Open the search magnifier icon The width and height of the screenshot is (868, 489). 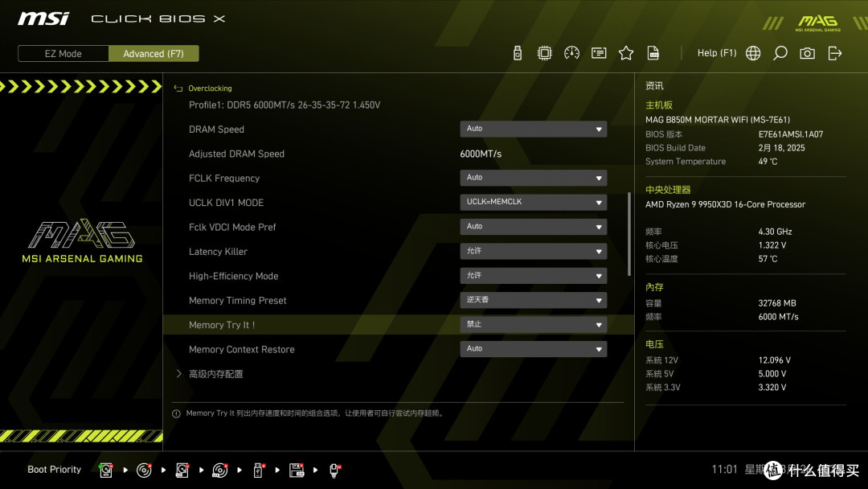tap(780, 53)
